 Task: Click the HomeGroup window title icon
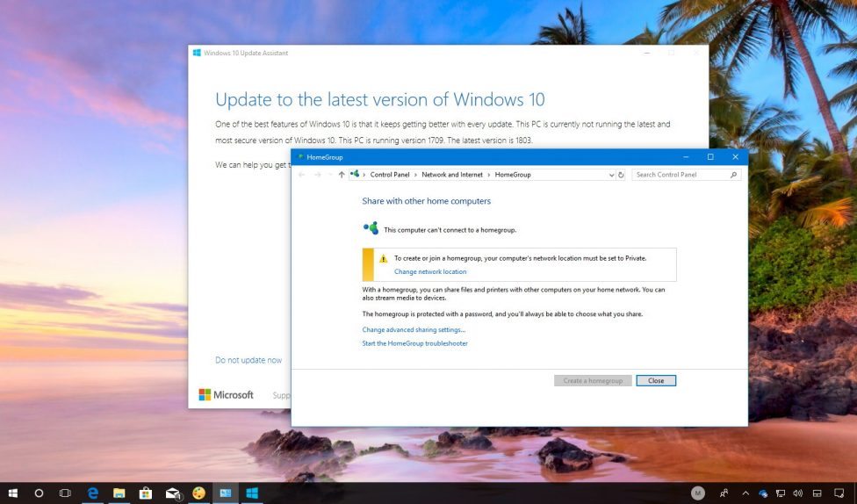[300, 157]
